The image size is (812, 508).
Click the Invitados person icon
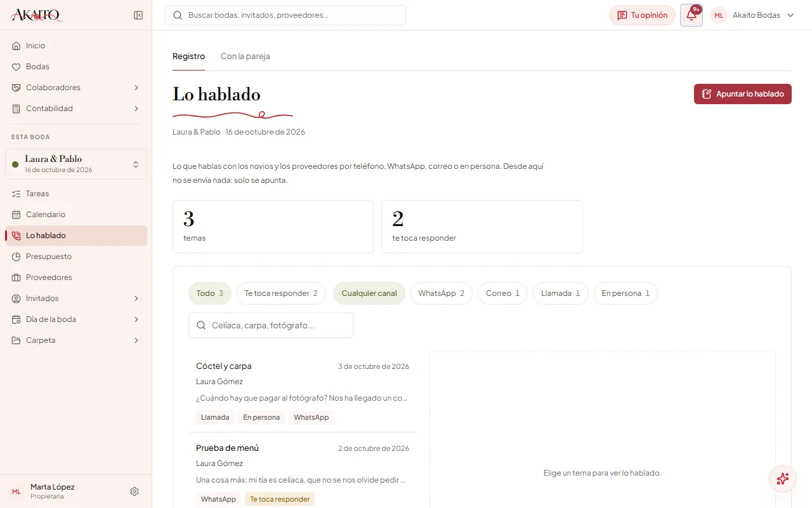click(x=16, y=298)
